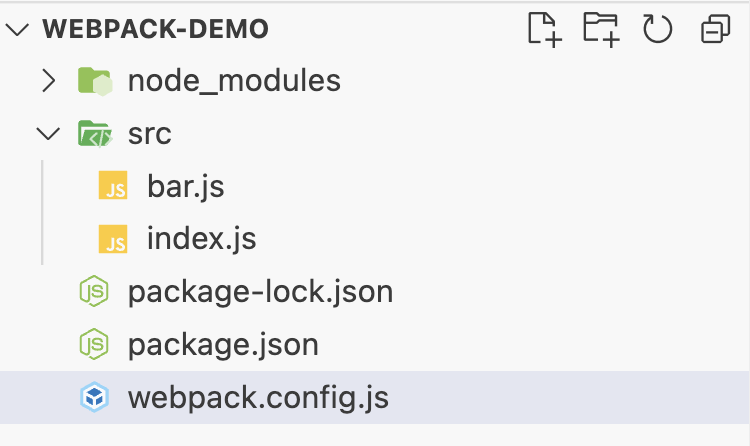Click the node_modules green folder icon
This screenshot has height=446, width=750.
coord(95,81)
